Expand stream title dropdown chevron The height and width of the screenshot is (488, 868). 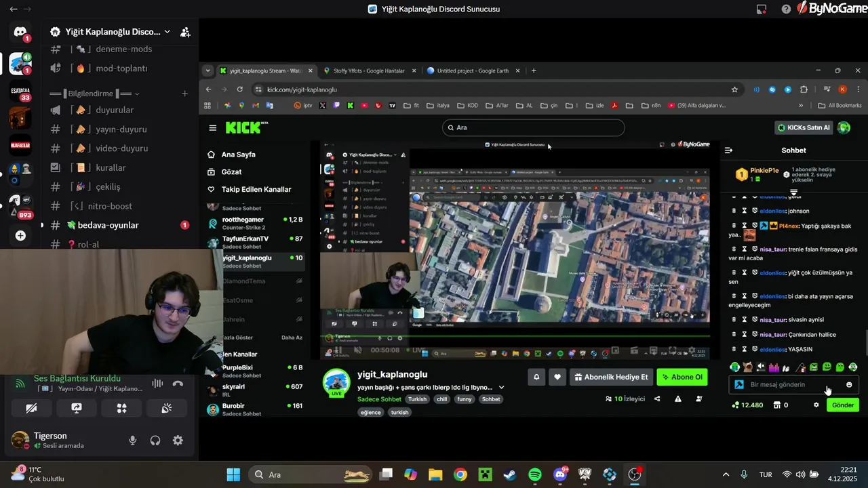coord(501,388)
